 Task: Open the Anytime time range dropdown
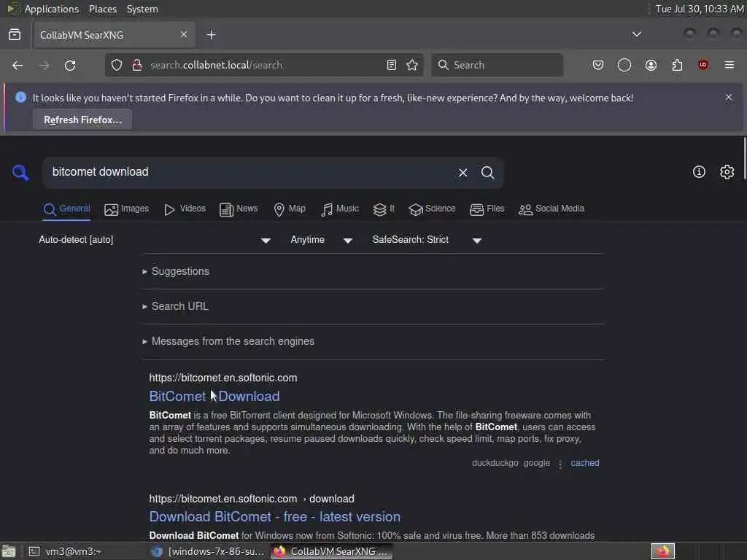coord(322,240)
